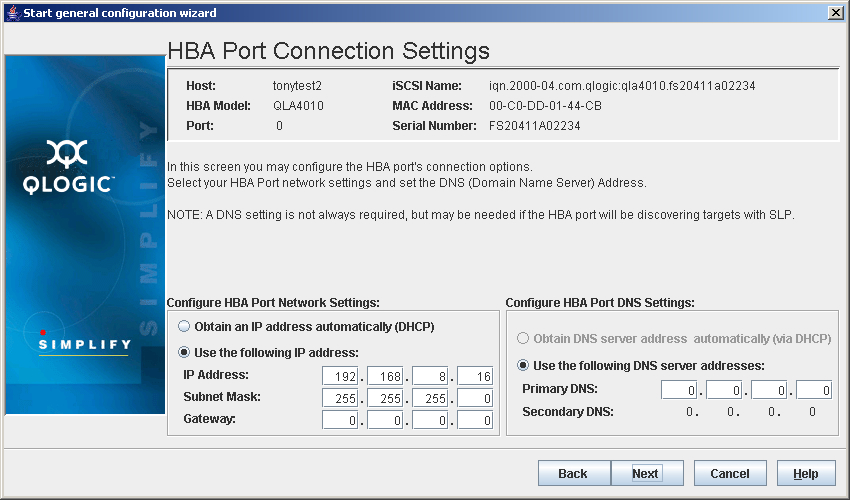This screenshot has height=500, width=850.
Task: Click the first Primary DNS octet field
Action: pyautogui.click(x=679, y=390)
